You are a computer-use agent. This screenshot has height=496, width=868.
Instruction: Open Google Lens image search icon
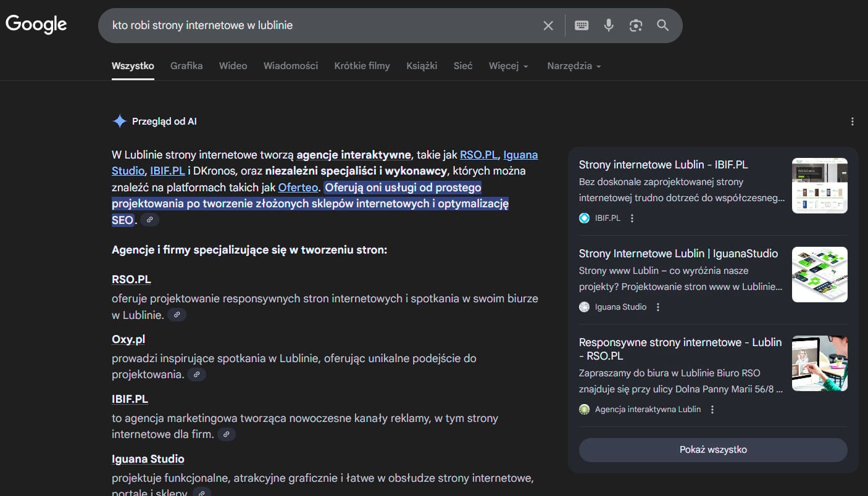pos(636,25)
